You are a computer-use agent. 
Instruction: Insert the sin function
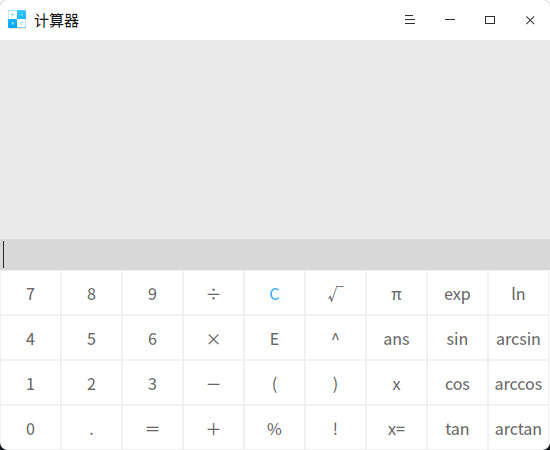pyautogui.click(x=457, y=338)
